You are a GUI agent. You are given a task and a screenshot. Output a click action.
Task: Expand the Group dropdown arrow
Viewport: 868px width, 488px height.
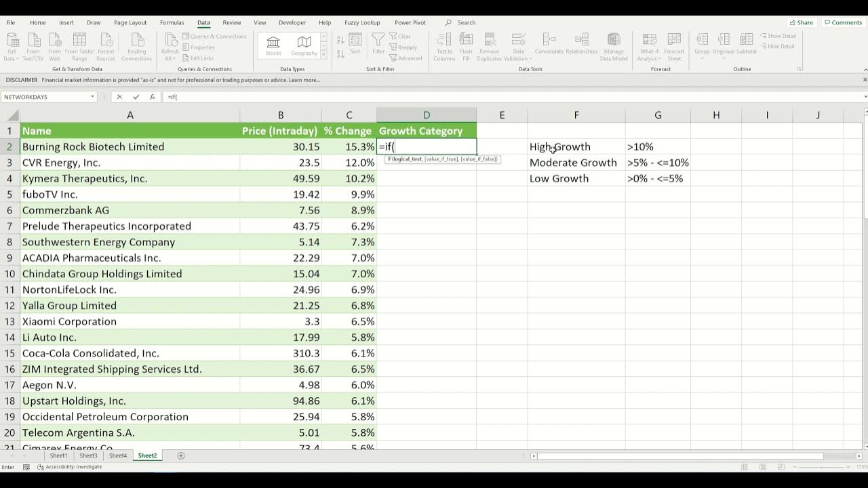pyautogui.click(x=702, y=59)
